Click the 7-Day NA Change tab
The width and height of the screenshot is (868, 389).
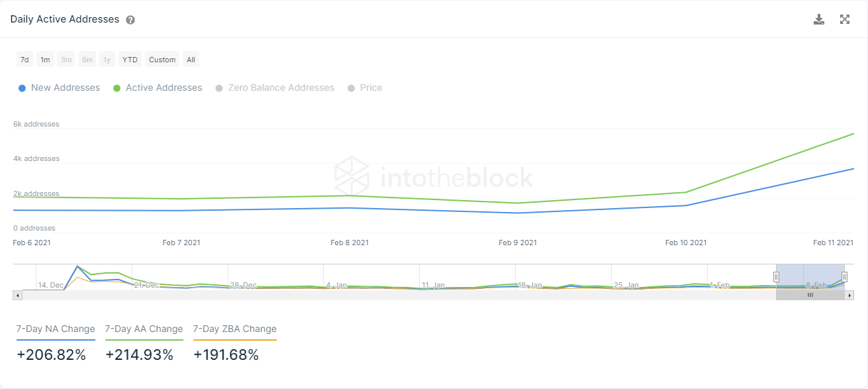tap(56, 329)
